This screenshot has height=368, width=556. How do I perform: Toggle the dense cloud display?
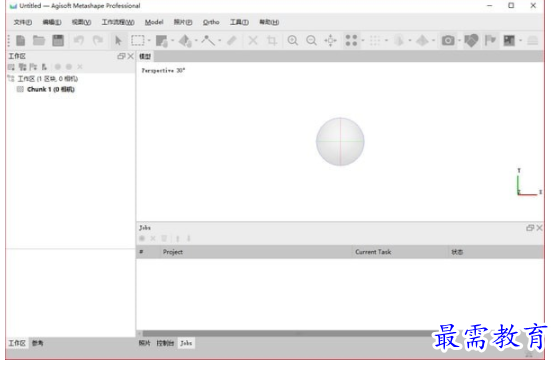pyautogui.click(x=375, y=40)
